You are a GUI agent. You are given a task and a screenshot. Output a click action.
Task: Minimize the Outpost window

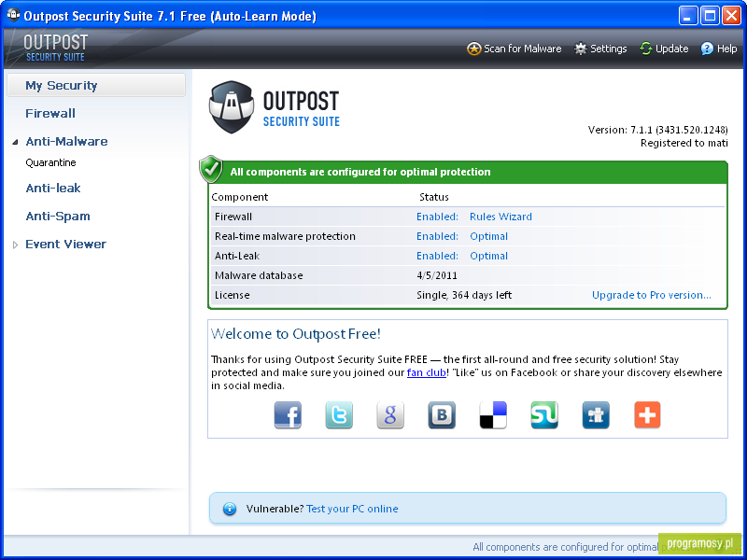pos(687,16)
